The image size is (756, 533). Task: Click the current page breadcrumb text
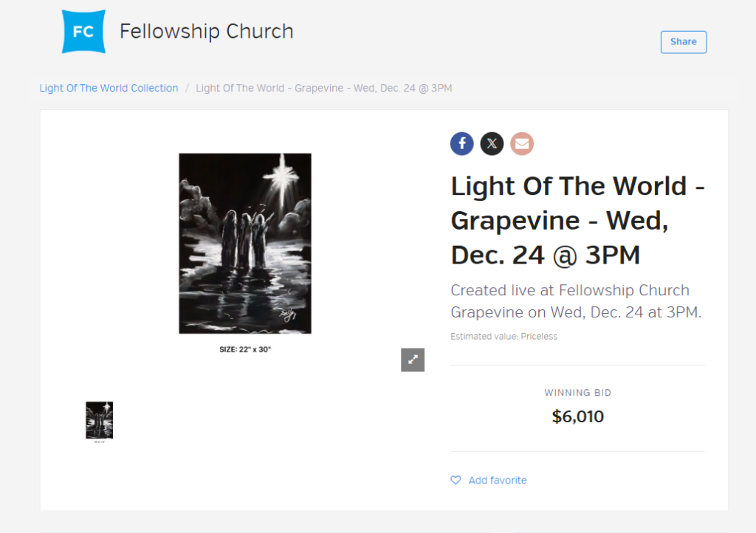(323, 89)
